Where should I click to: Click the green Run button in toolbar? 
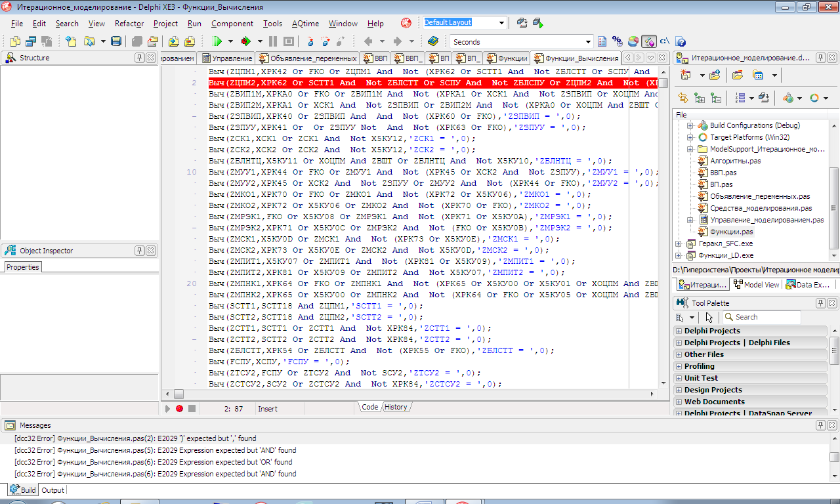[217, 41]
